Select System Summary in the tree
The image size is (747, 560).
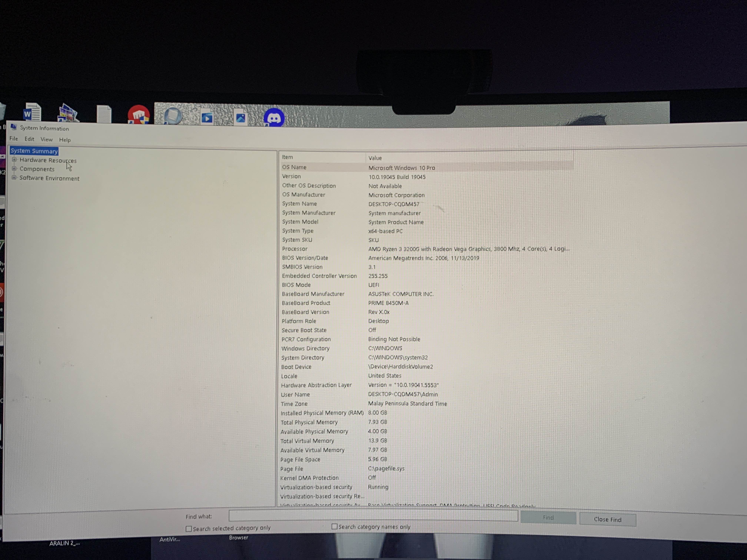pos(34,151)
